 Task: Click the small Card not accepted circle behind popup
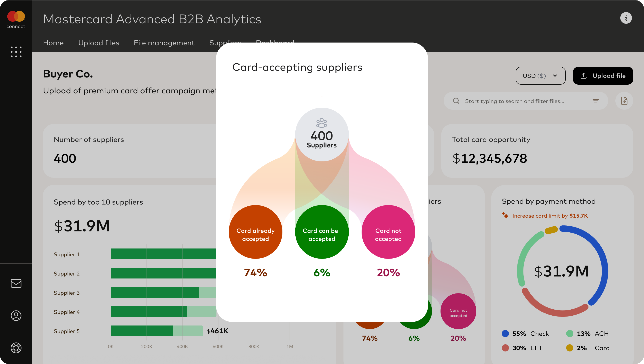pyautogui.click(x=458, y=311)
